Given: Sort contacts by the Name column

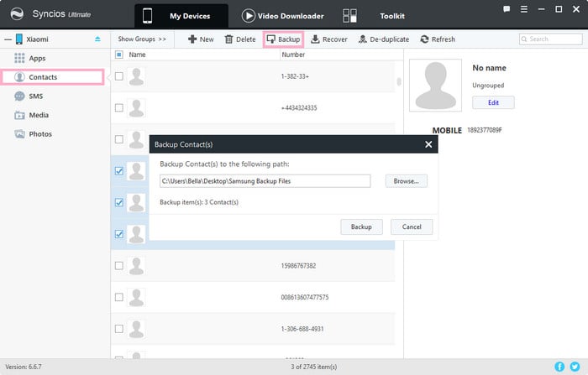Looking at the screenshot, I should click(x=137, y=55).
